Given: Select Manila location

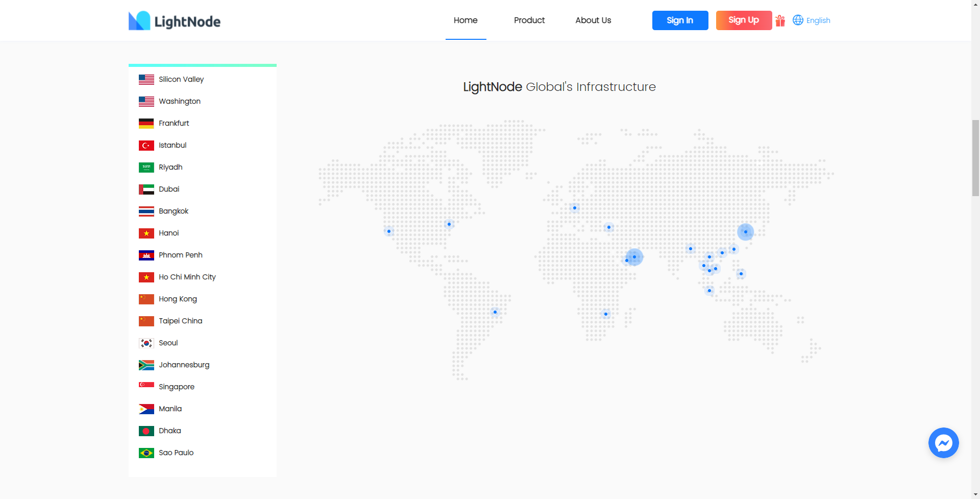Looking at the screenshot, I should pyautogui.click(x=170, y=409).
